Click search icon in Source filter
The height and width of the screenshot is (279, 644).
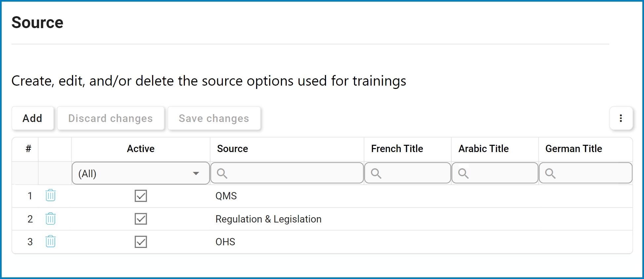(x=222, y=173)
